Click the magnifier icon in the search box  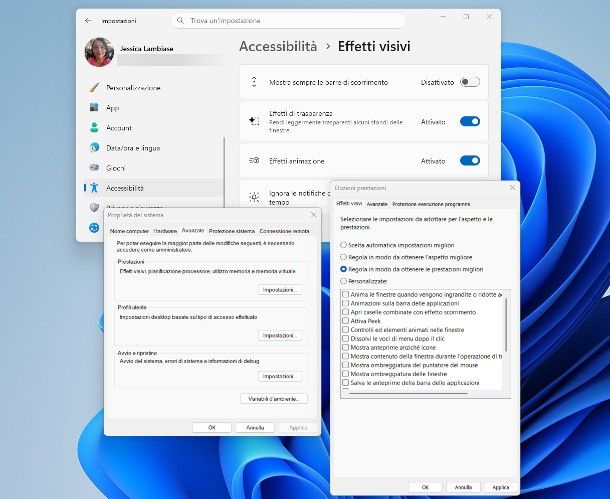(180, 21)
